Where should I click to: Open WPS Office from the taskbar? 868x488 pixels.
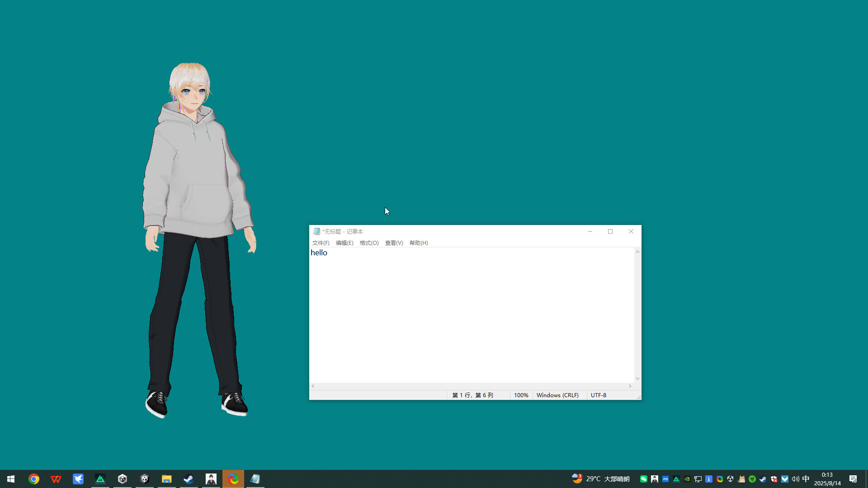[56, 479]
